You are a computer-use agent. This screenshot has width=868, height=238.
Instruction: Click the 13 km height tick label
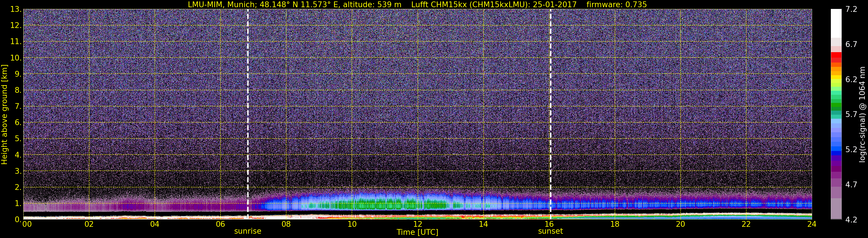(15, 9)
